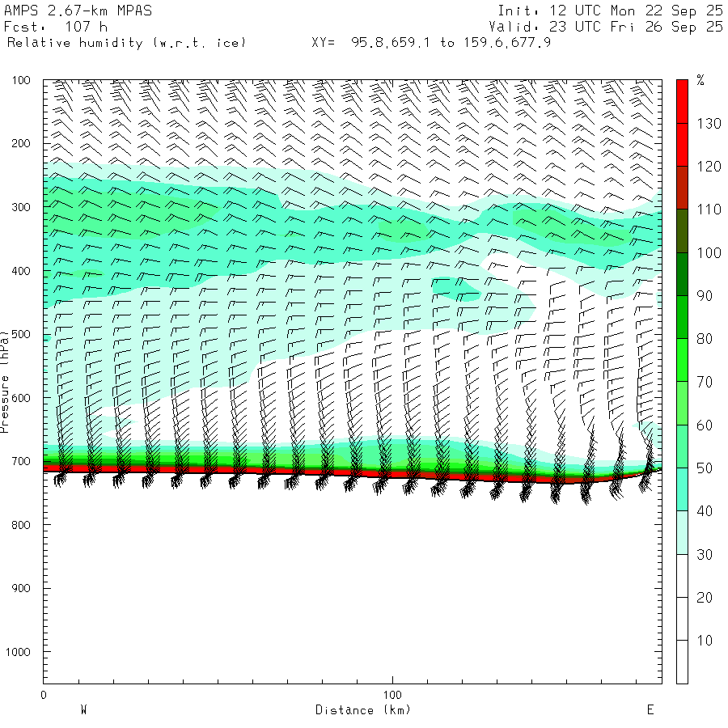Click the 130 colorbar value label
The width and height of the screenshot is (728, 728).
(x=709, y=124)
